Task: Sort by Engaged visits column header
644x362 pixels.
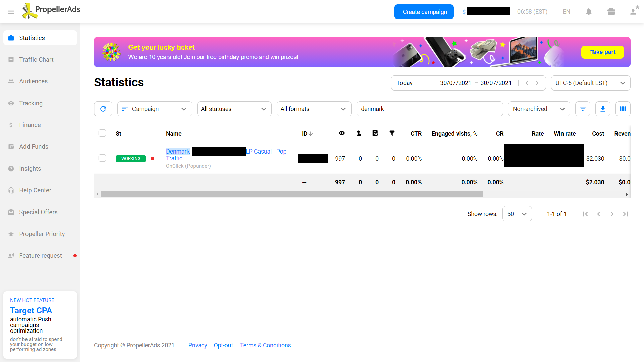Action: (454, 134)
